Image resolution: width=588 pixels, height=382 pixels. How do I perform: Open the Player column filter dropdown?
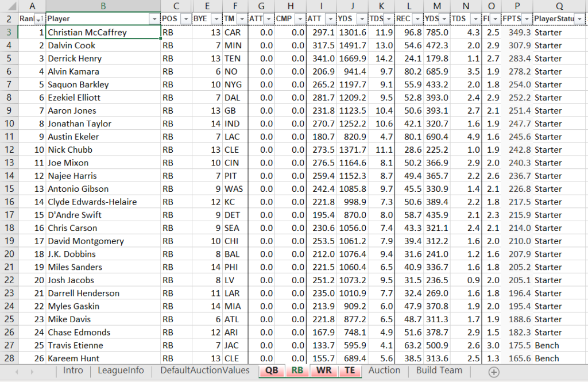click(154, 18)
